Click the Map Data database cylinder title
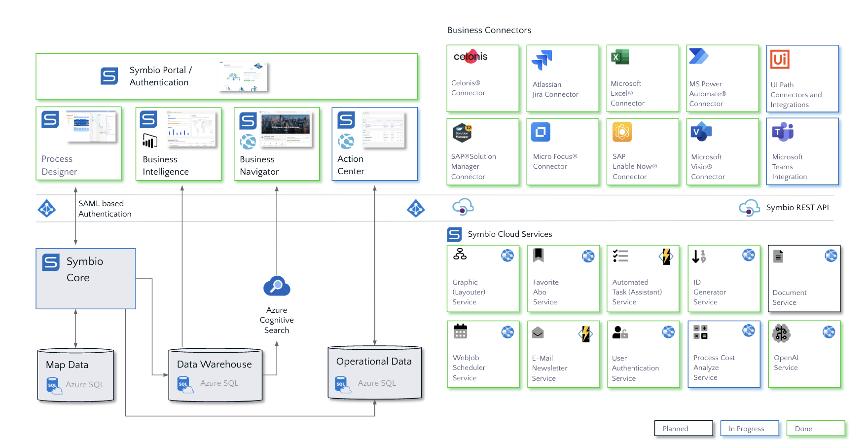This screenshot has width=868, height=442. click(67, 365)
